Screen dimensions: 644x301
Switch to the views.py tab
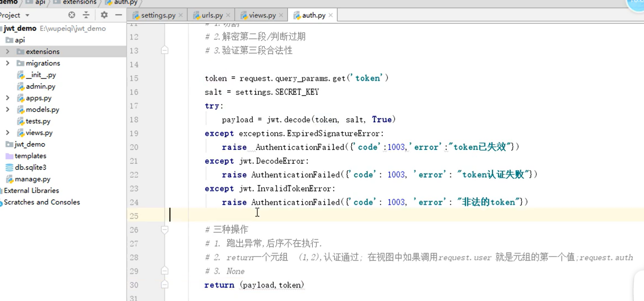(x=262, y=15)
